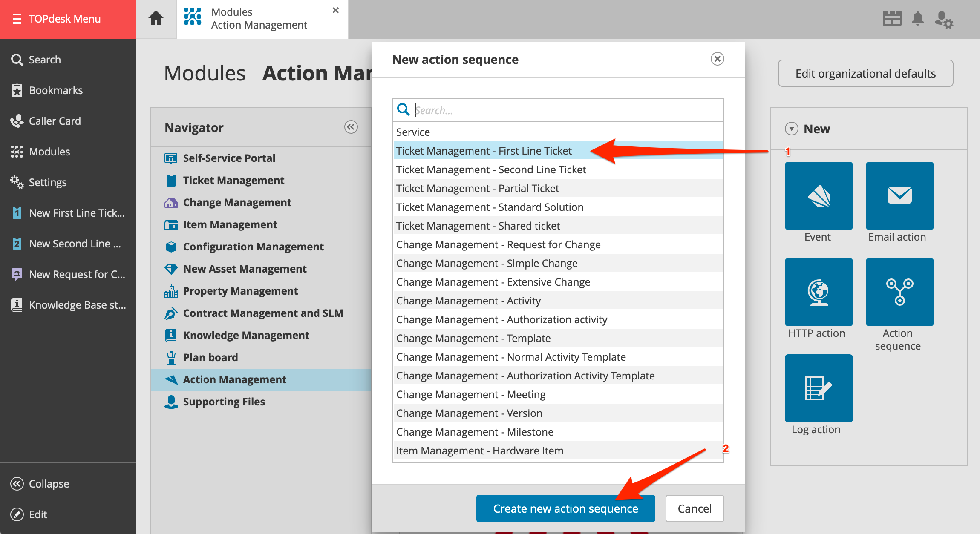Collapse the Navigator panel
This screenshot has width=980, height=534.
pos(351,127)
